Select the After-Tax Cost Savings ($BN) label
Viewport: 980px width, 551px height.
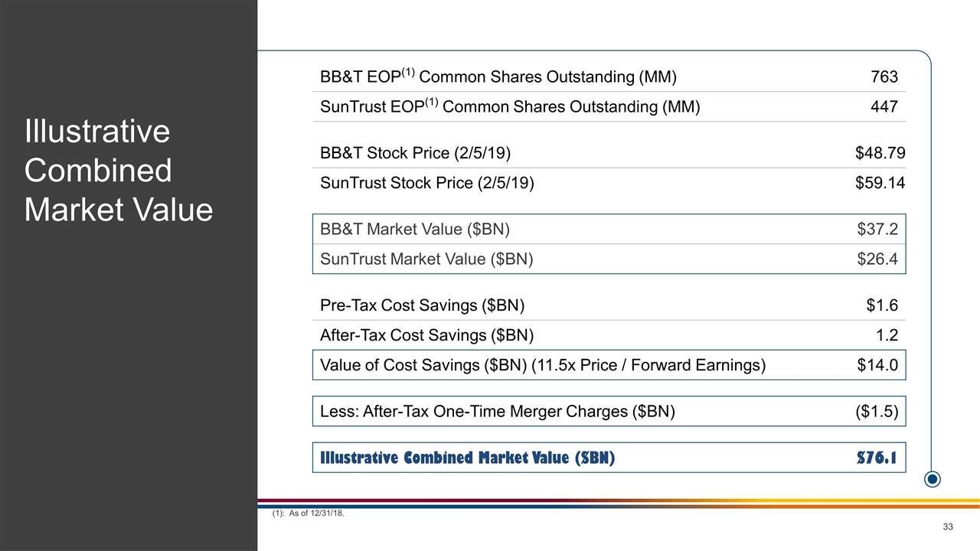click(427, 335)
